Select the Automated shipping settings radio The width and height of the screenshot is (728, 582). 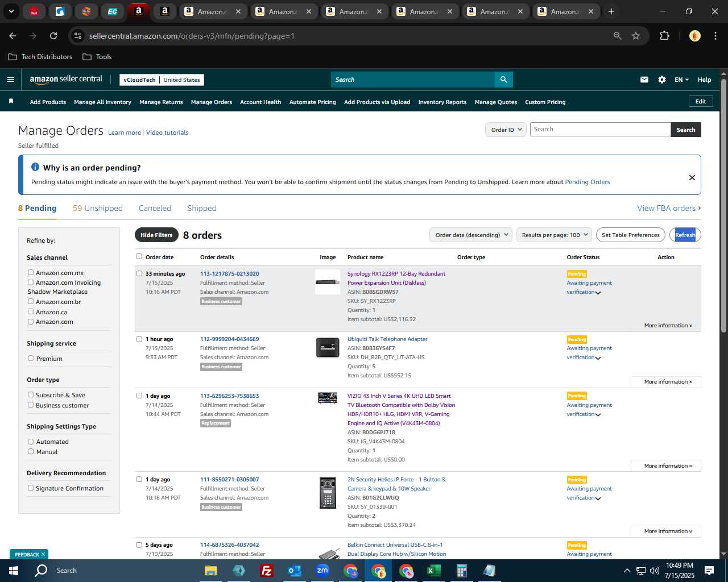click(31, 442)
